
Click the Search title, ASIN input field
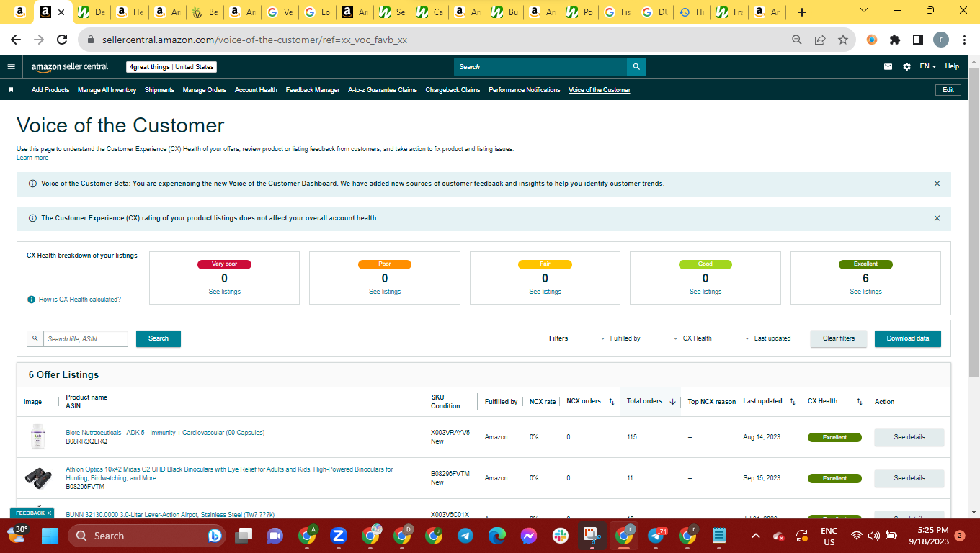[x=86, y=338]
